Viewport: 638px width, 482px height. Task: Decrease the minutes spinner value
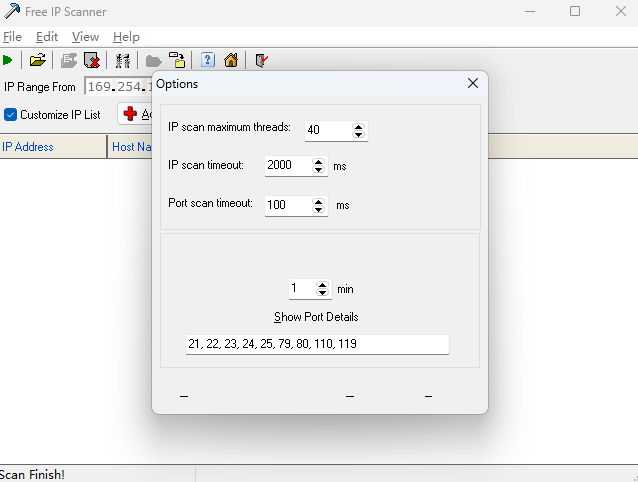pos(323,293)
